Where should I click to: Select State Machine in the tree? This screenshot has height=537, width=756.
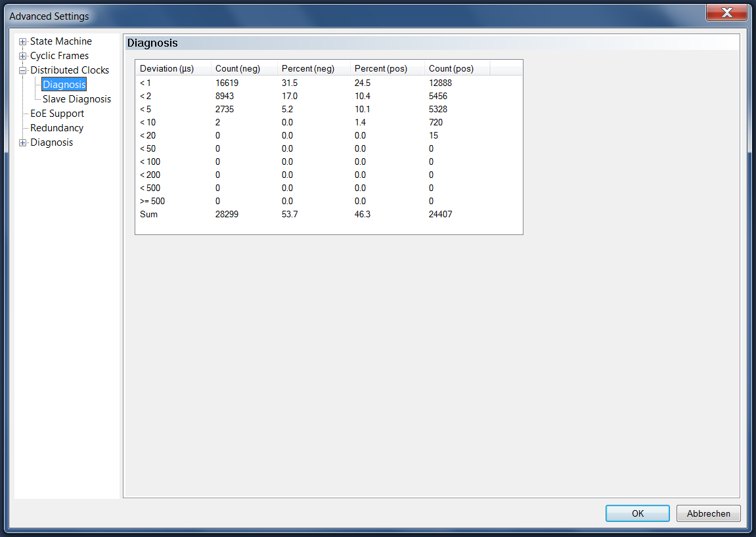pyautogui.click(x=60, y=41)
